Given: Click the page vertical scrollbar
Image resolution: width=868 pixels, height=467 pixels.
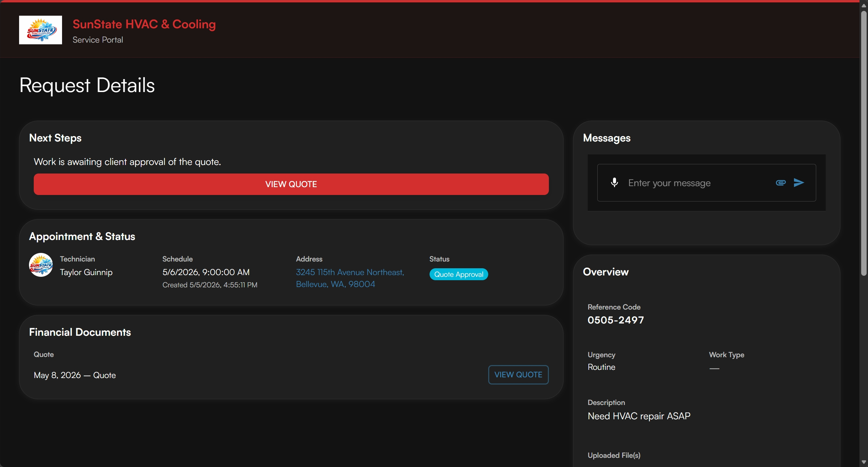Looking at the screenshot, I should (x=864, y=143).
